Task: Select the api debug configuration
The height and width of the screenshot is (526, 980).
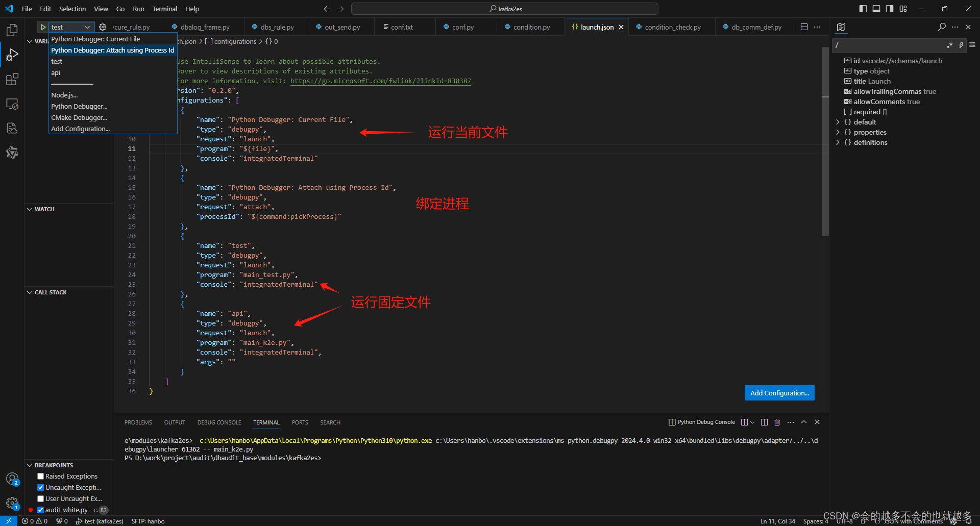Action: point(113,72)
